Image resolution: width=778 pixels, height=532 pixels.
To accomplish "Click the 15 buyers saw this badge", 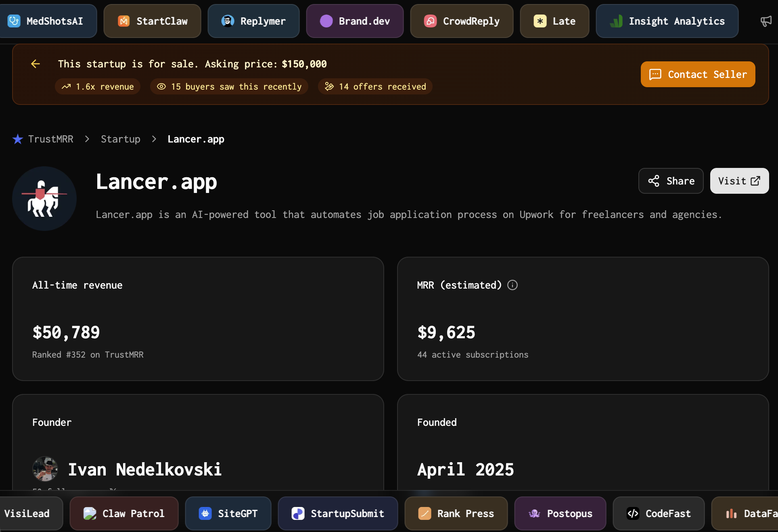I will (x=229, y=87).
